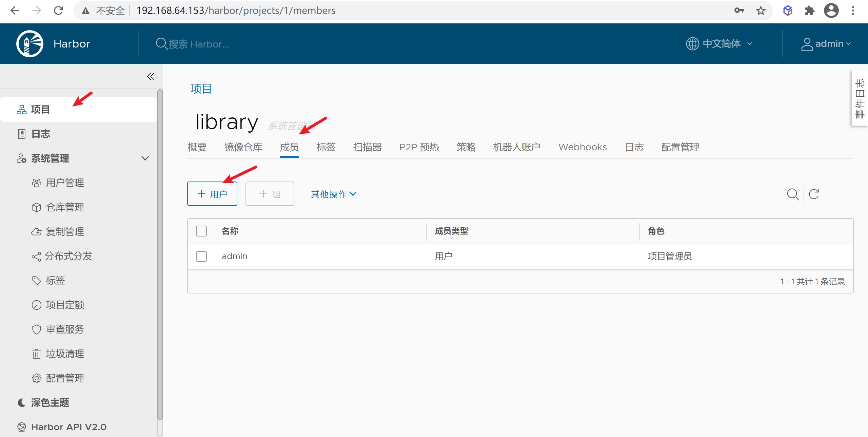Open 仓库管理 from the sidebar

click(x=65, y=207)
